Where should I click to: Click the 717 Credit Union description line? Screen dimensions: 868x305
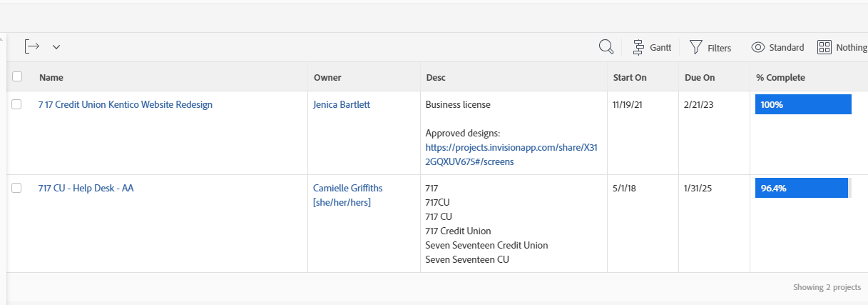(x=459, y=231)
